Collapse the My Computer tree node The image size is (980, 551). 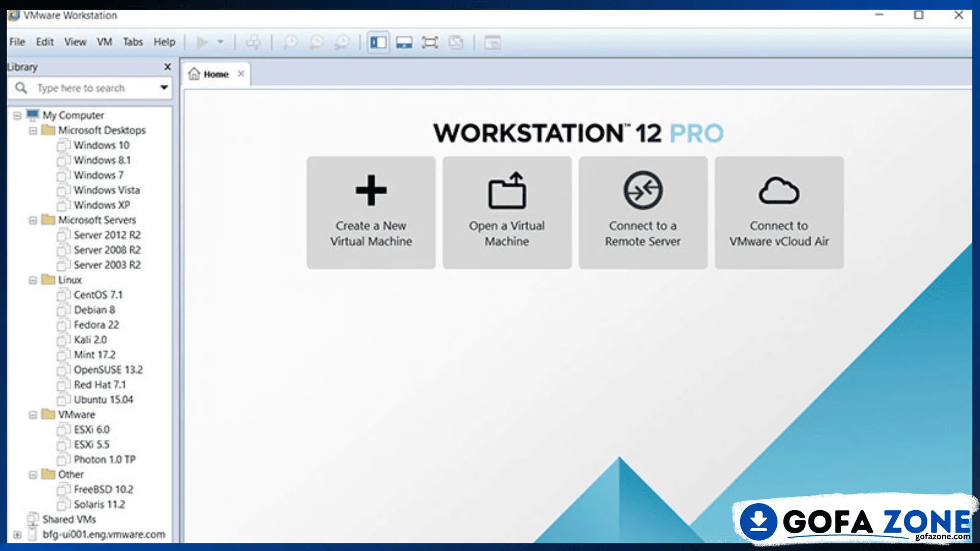click(17, 115)
